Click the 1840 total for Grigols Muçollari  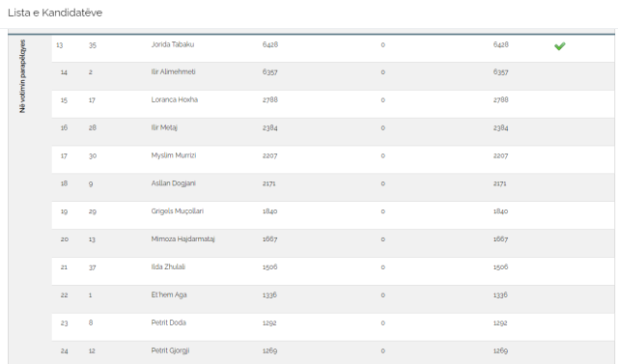500,211
